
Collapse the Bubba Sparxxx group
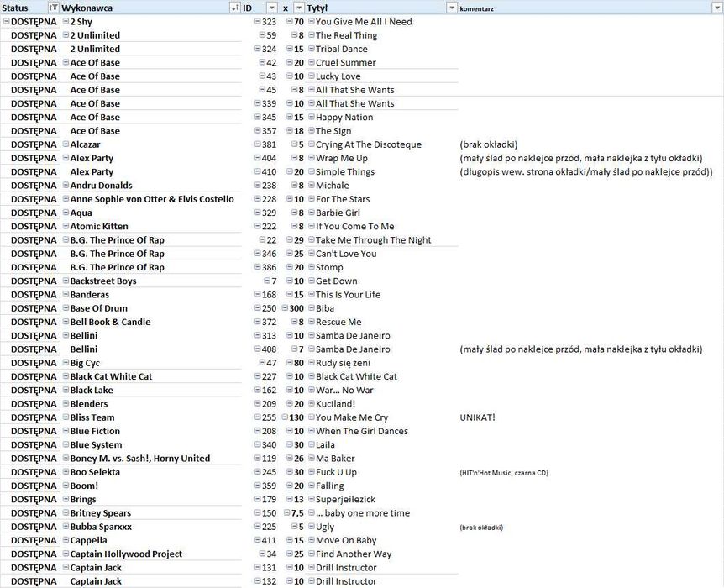click(66, 527)
